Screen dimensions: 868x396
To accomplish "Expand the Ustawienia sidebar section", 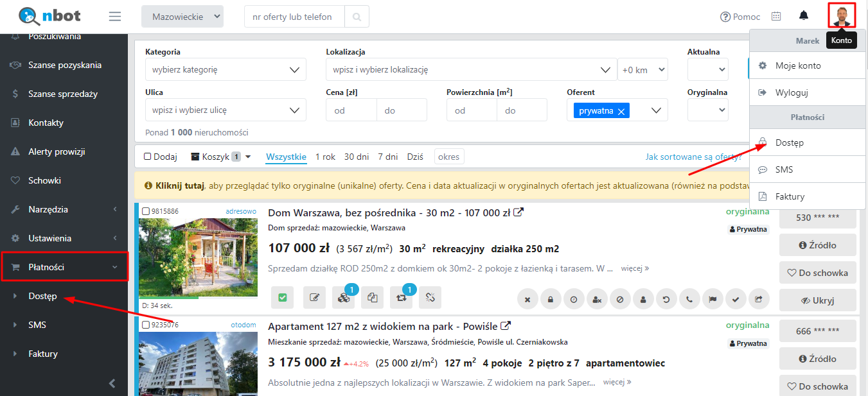I will coord(64,238).
